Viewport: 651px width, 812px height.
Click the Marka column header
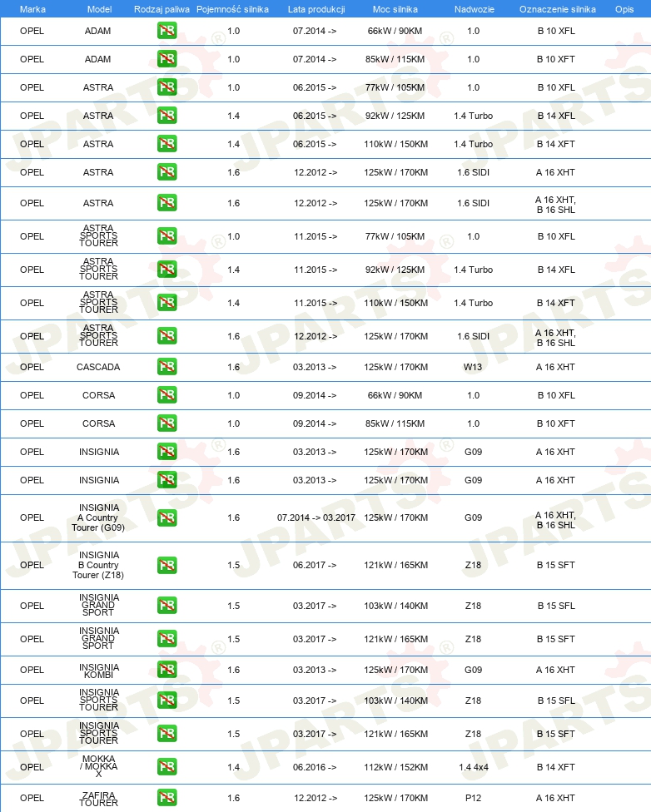tap(32, 9)
